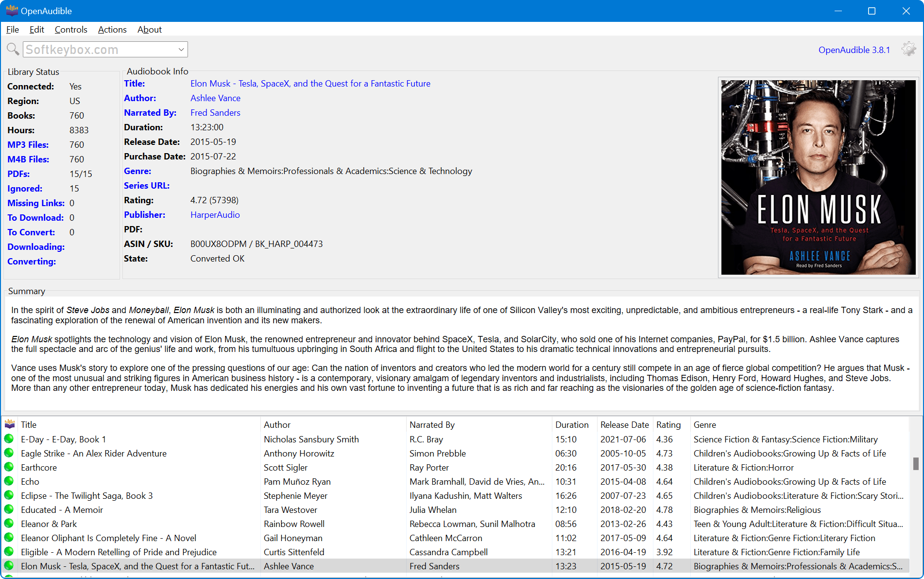Click the green status dot beside Educated - A Memoir

(x=9, y=509)
